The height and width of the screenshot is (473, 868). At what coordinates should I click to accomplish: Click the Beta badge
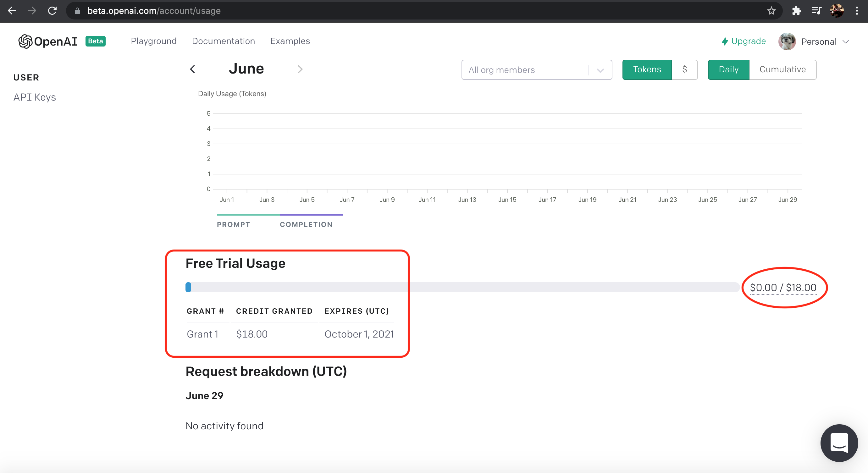[95, 41]
